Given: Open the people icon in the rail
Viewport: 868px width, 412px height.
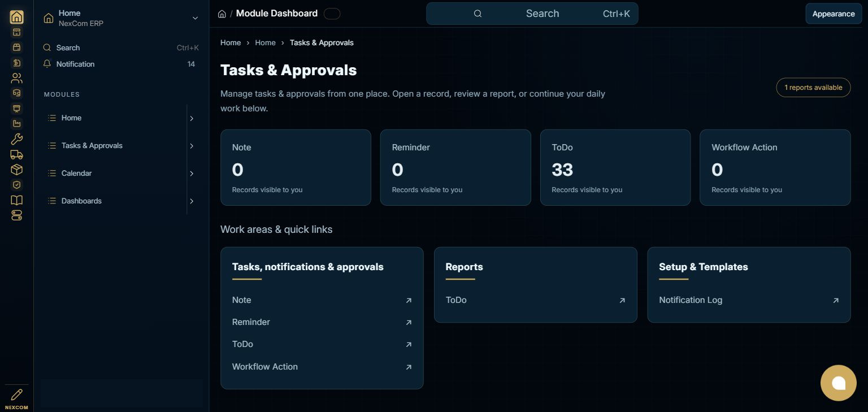Looking at the screenshot, I should (x=17, y=78).
